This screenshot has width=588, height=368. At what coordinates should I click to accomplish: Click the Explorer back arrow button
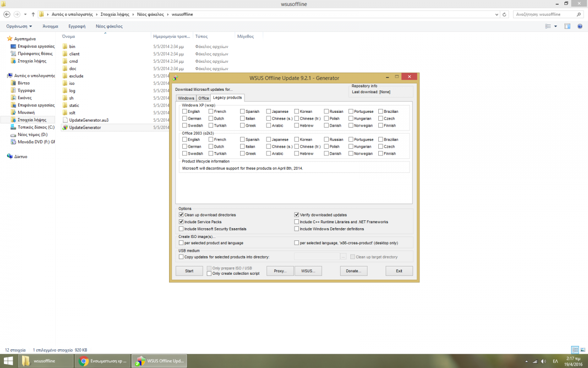tap(7, 14)
